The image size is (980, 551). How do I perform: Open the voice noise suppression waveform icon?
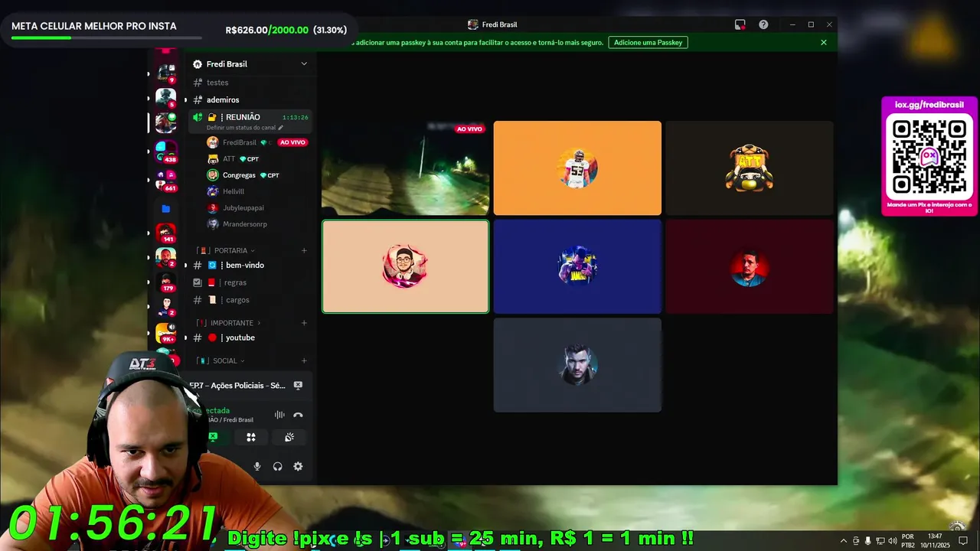(x=279, y=415)
